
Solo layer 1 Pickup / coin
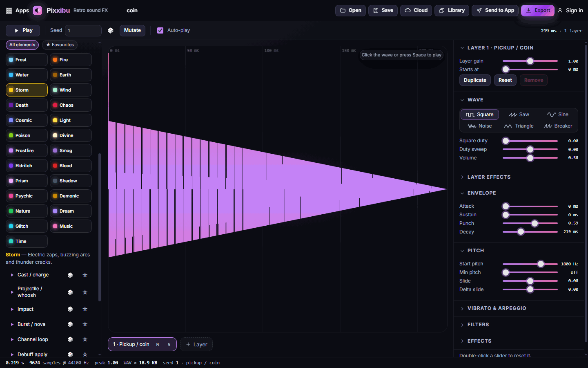[x=169, y=345]
